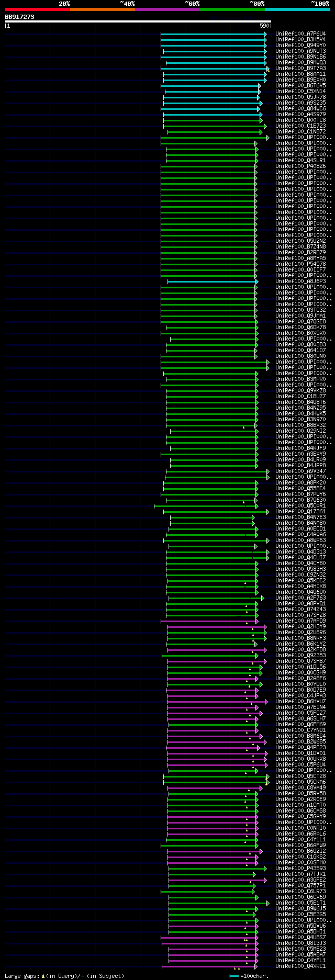Select the UniRef100_B2RD79 label
This screenshot has height=980, width=335.
(x=300, y=253)
